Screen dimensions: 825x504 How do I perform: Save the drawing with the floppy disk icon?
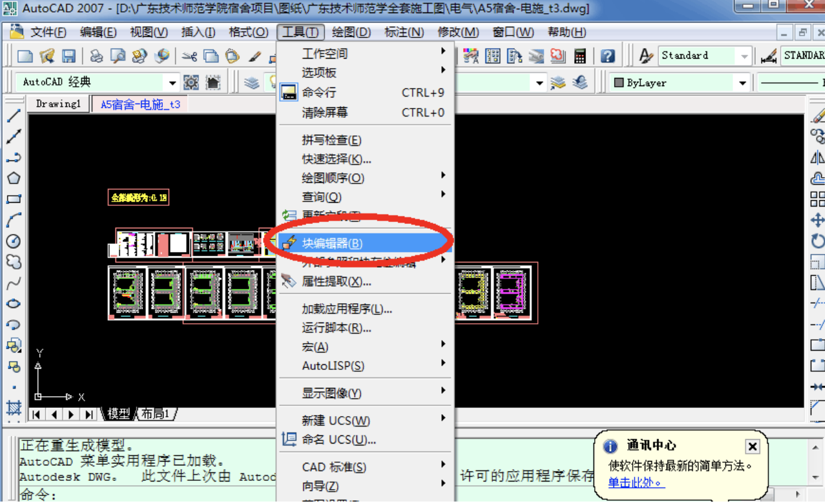point(69,57)
